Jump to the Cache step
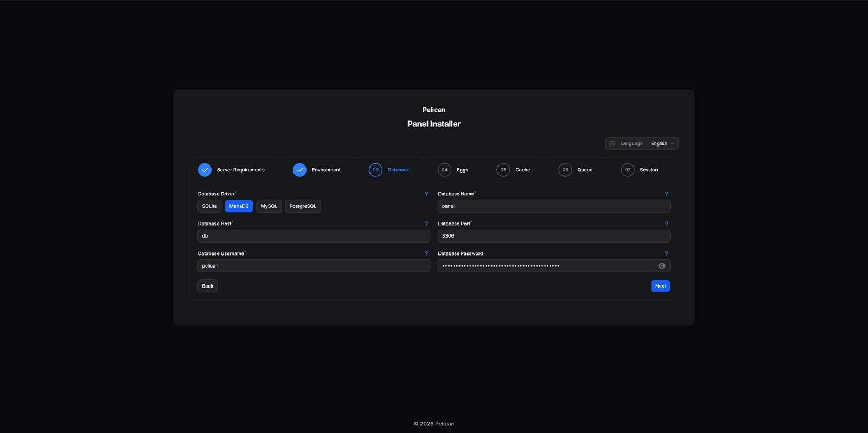The height and width of the screenshot is (433, 868). [523, 170]
